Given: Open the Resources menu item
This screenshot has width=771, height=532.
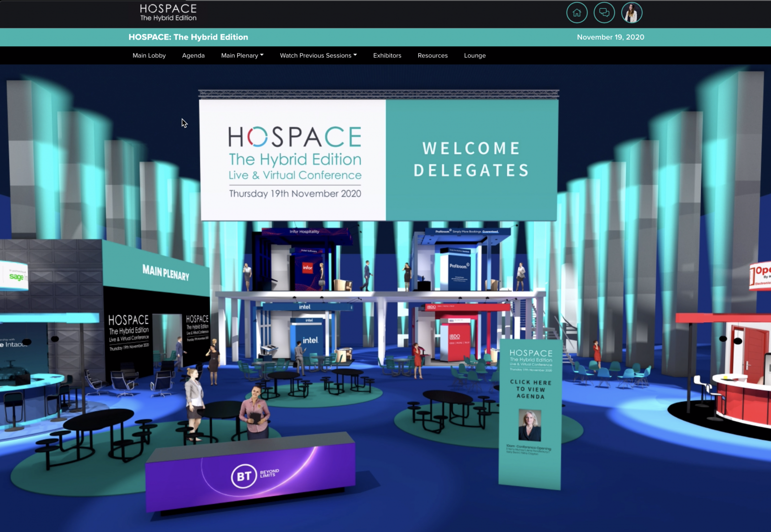Looking at the screenshot, I should (x=433, y=55).
